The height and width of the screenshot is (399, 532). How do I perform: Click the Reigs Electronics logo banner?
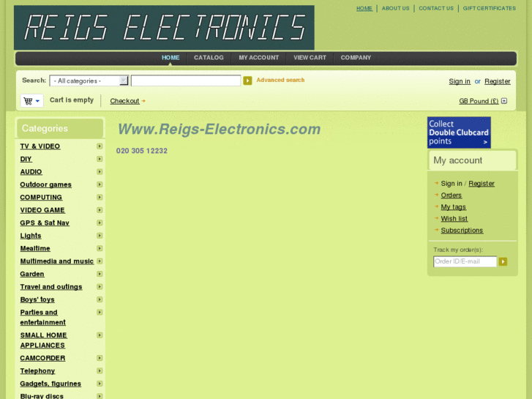pos(164,28)
